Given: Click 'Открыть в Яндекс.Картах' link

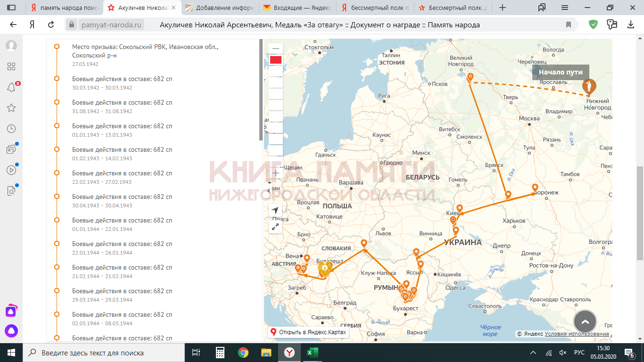Looking at the screenshot, I should (308, 332).
